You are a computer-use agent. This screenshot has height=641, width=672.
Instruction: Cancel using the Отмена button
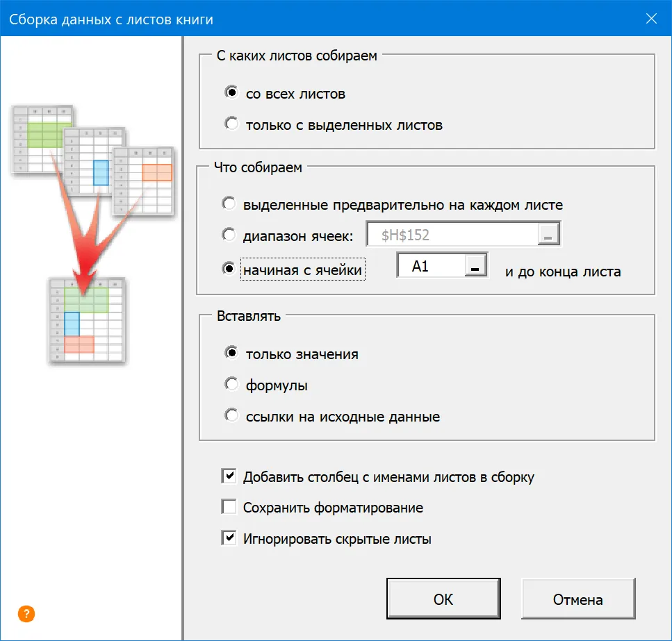coord(577,599)
